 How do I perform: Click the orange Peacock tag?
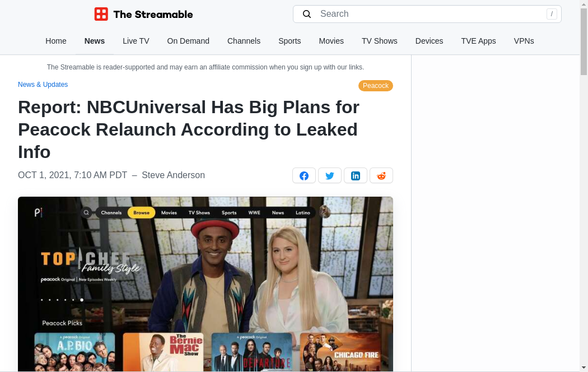pos(376,86)
